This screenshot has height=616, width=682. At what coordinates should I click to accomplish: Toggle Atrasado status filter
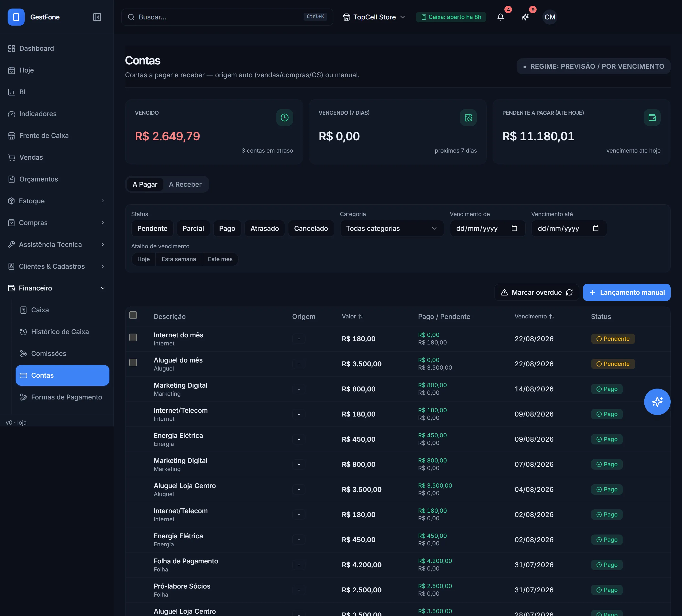(265, 228)
